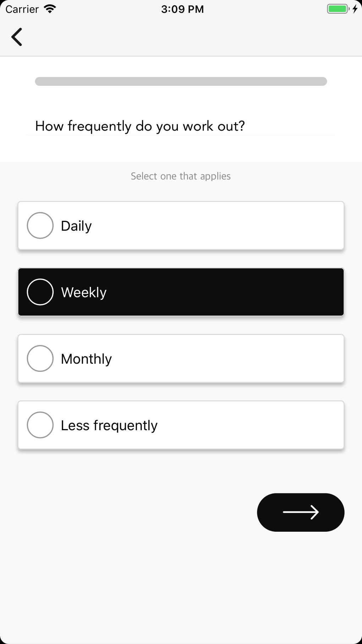The width and height of the screenshot is (362, 644).
Task: Tap the 3:09 PM clock
Action: (x=182, y=9)
